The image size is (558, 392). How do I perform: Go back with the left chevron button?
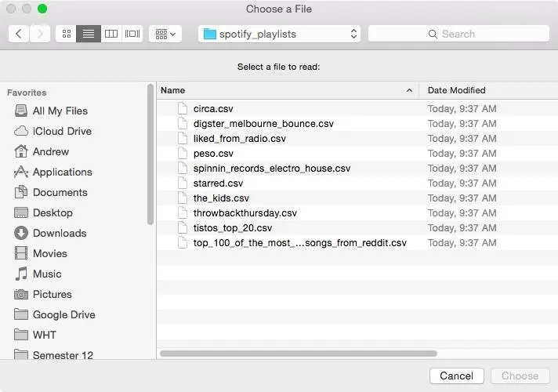tap(19, 34)
